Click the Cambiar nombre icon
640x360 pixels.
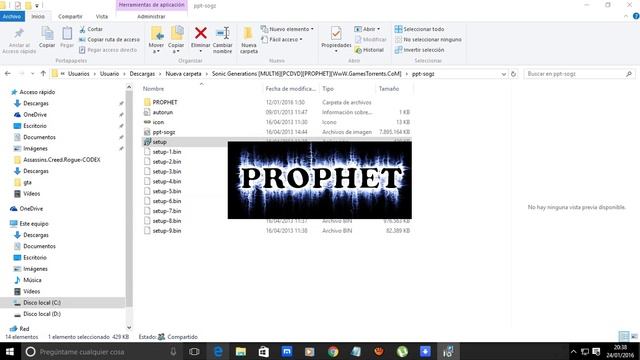point(222,33)
